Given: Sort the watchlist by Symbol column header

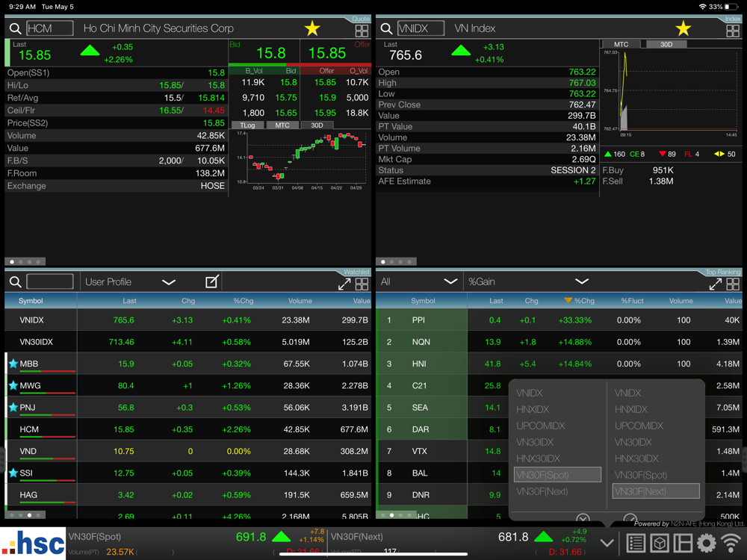Looking at the screenshot, I should 31,301.
